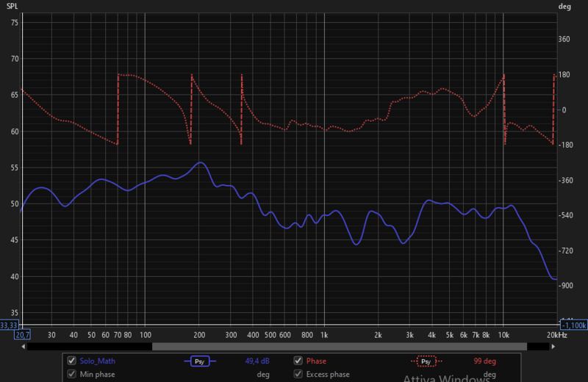The image size is (588, 382).
Task: Click the deg axis label at top right
Action: (x=564, y=7)
